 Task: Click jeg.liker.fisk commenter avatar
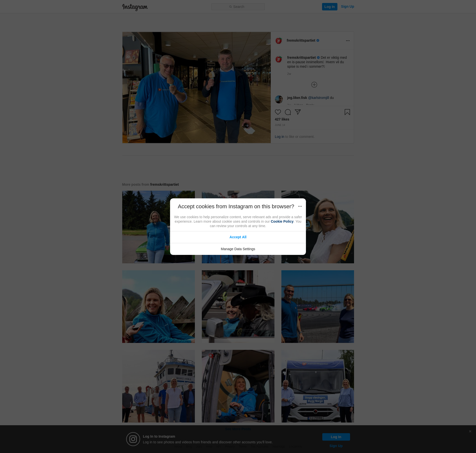click(279, 99)
